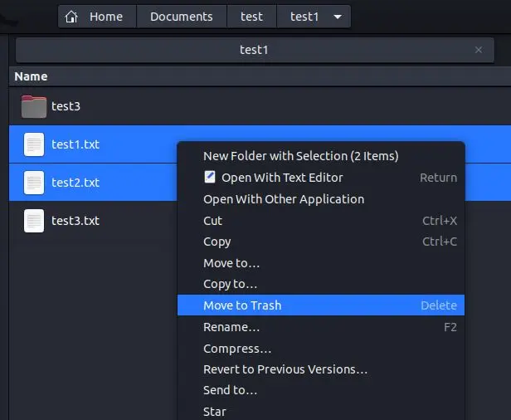Viewport: 511px width, 420px height.
Task: Click the test1.txt file icon
Action: (34, 144)
